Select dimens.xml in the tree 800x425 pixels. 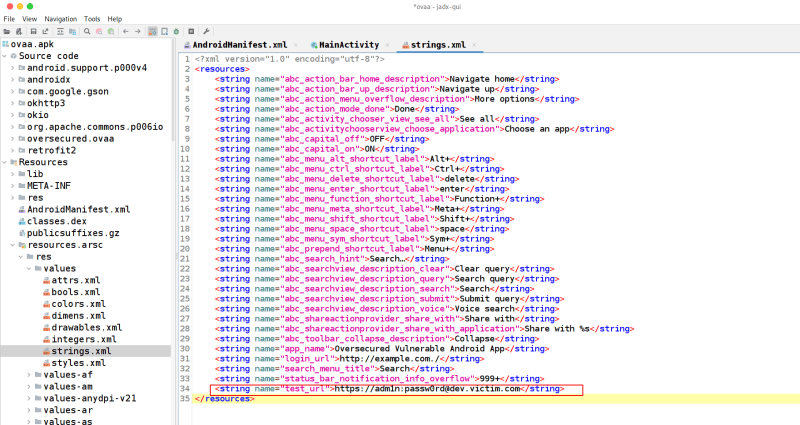pyautogui.click(x=79, y=316)
